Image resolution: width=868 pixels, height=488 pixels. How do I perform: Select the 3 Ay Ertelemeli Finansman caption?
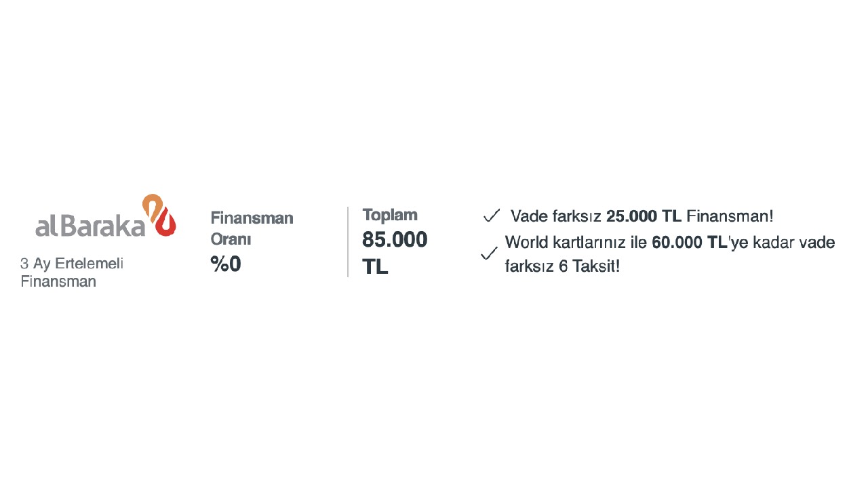(x=72, y=272)
